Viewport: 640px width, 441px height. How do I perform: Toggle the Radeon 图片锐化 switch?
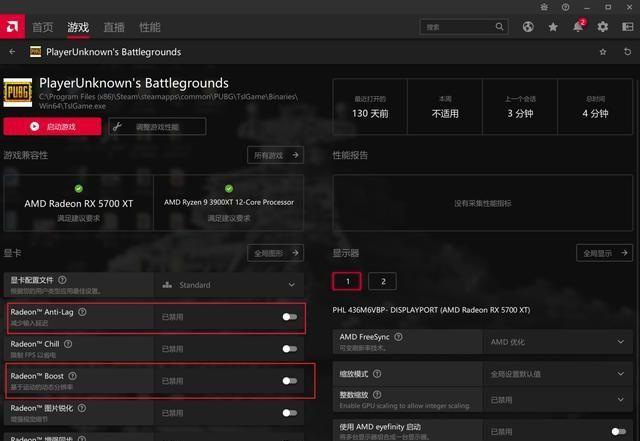[x=289, y=413]
